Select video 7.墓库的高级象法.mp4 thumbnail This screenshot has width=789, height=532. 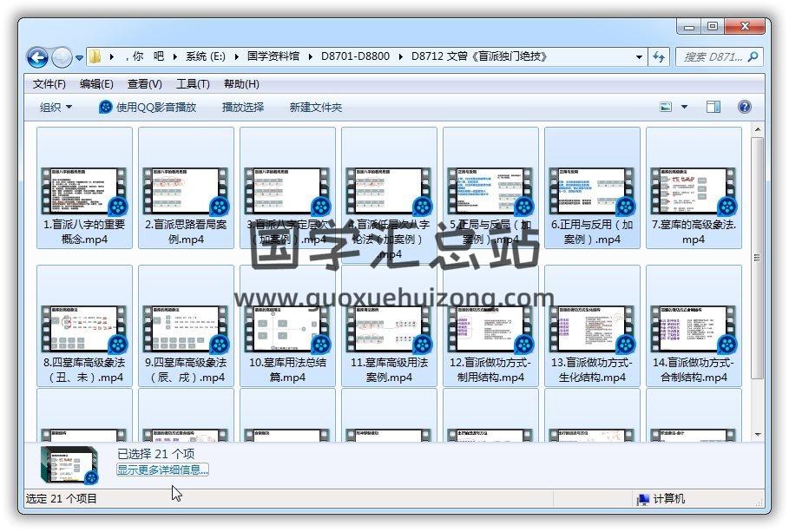(x=694, y=191)
